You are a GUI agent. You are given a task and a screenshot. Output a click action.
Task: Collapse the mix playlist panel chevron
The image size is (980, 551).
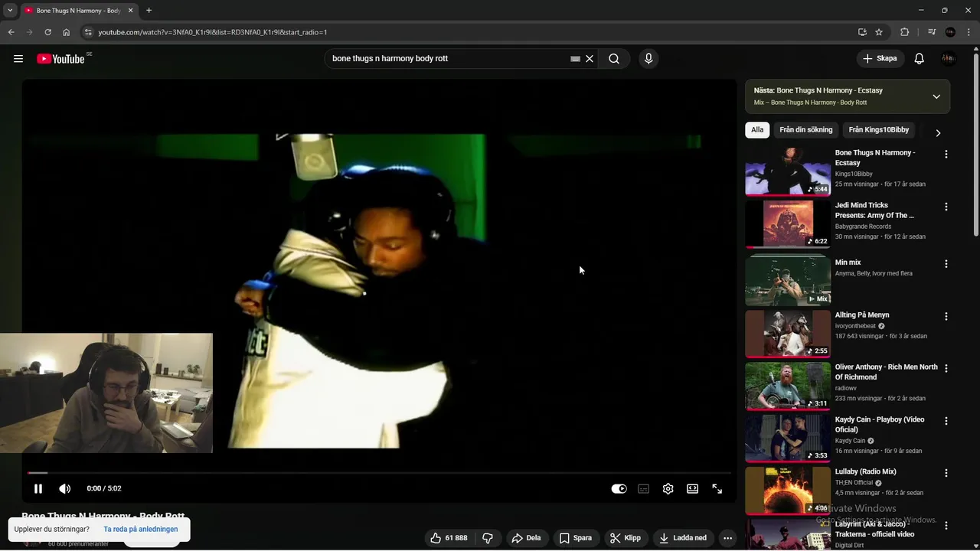click(936, 96)
